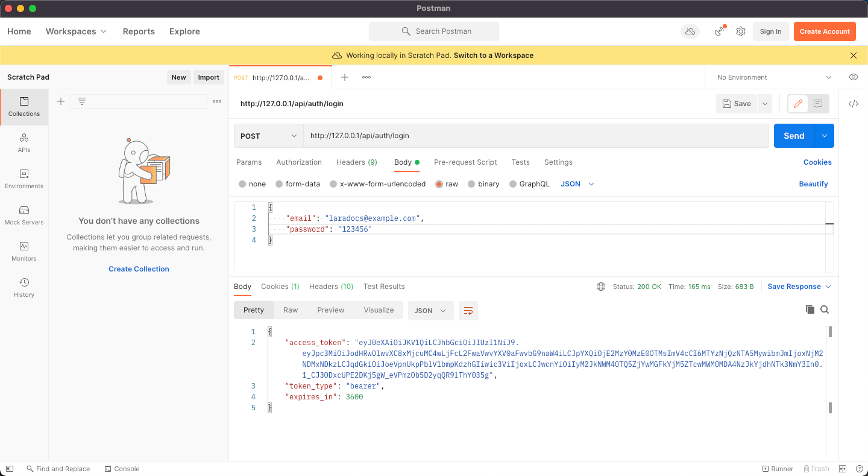Screen dimensions: 868x476
Task: Click the cloud offline status icon
Action: tap(690, 31)
